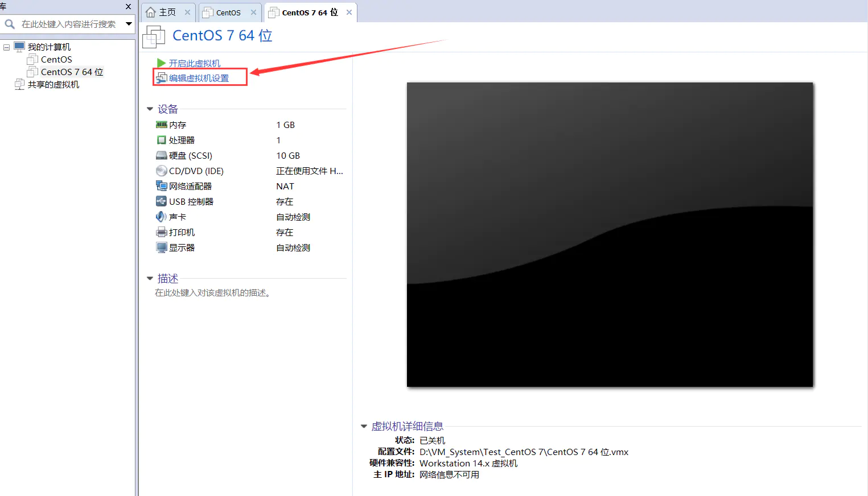
Task: Click the VM icon on CentOS 7 64 位 tab
Action: coord(274,13)
